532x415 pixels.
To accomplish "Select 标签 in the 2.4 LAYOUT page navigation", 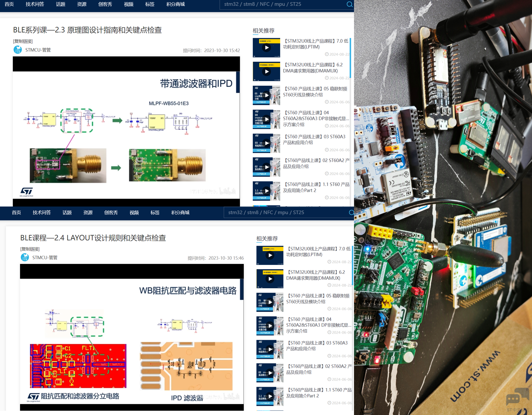I will [x=155, y=212].
